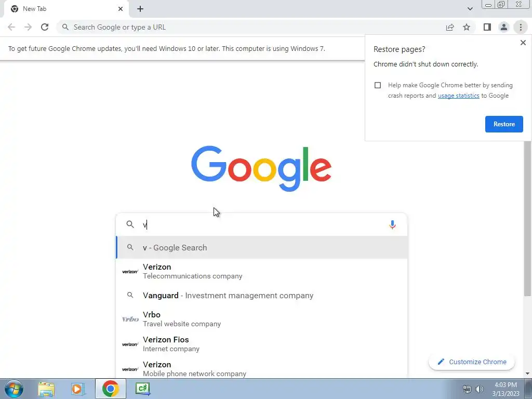Click the browser back arrow
Viewport: 532px width, 399px height.
click(x=11, y=27)
